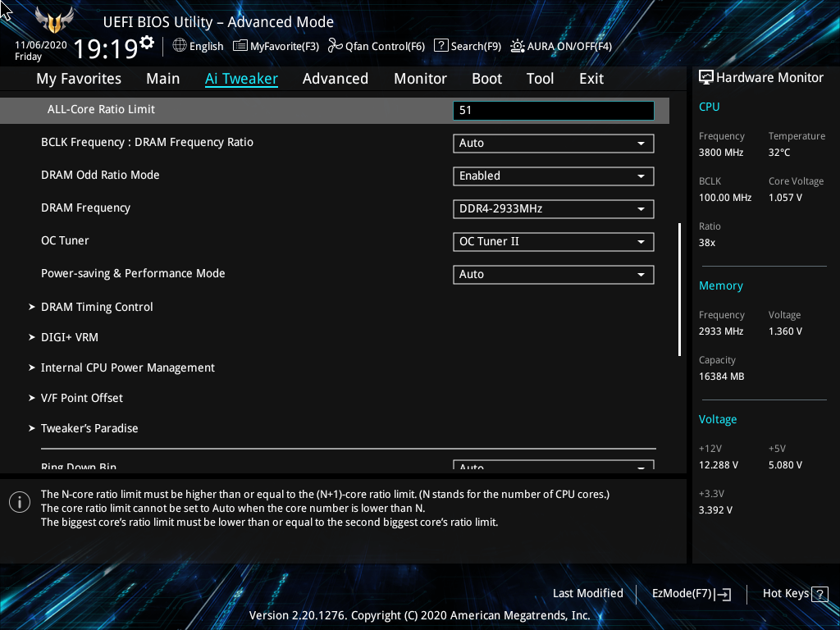The height and width of the screenshot is (630, 840).
Task: Click Qfan Control(F6) label
Action: (x=386, y=47)
